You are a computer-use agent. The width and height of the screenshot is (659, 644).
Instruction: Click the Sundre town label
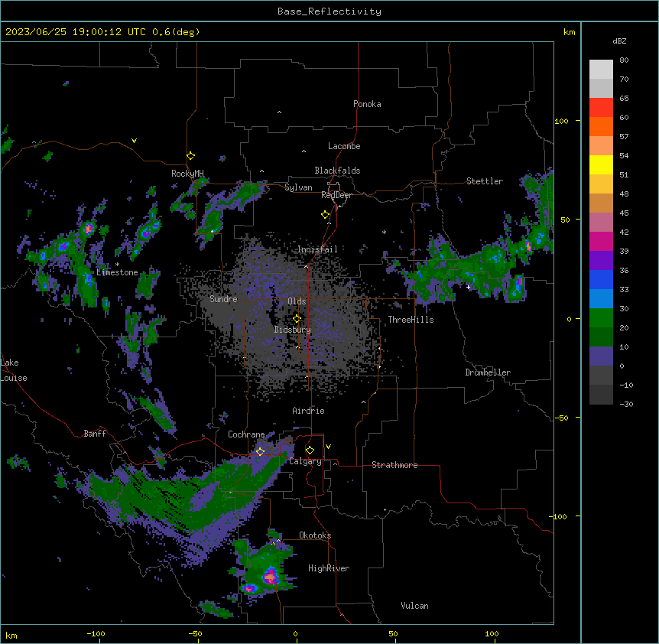223,299
